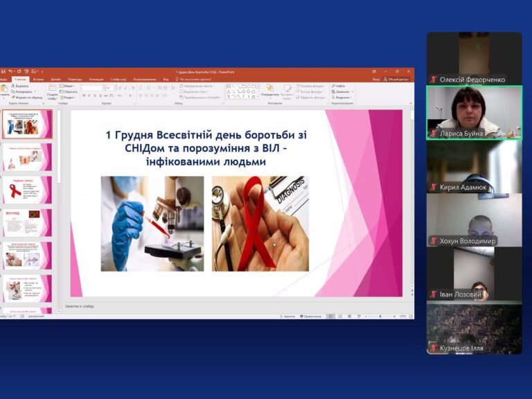Click the Share (Общий доступ) button

(x=396, y=79)
